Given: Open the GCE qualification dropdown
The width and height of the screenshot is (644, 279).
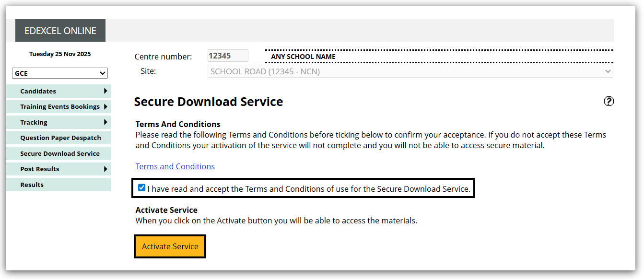Looking at the screenshot, I should tap(60, 73).
